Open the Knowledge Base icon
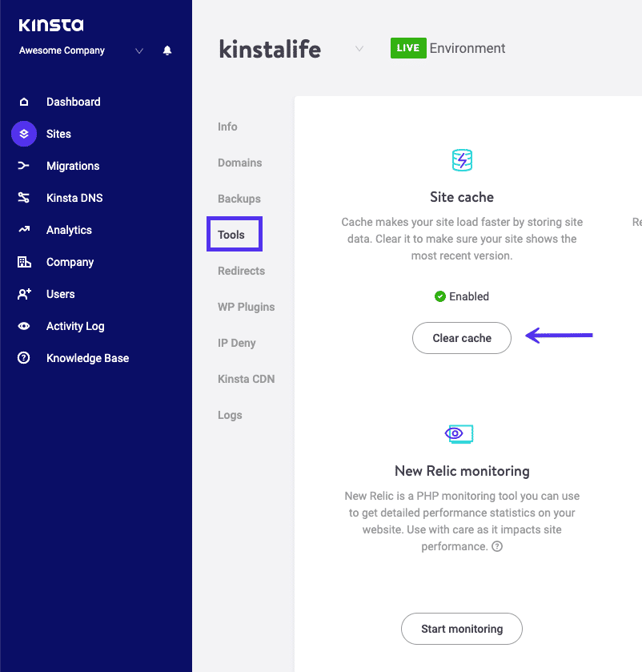This screenshot has height=672, width=642. pyautogui.click(x=23, y=358)
